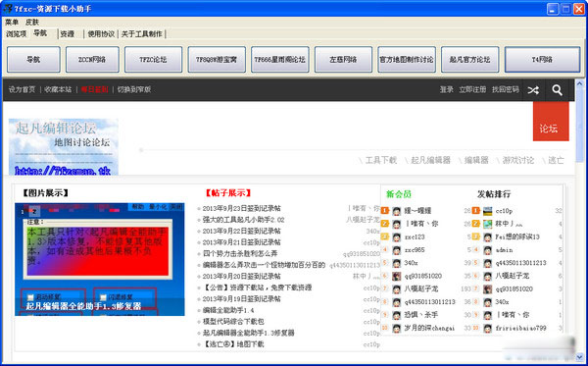
Task: Click qq931851020's avatar in the 新会员 list
Action: pos(397,277)
